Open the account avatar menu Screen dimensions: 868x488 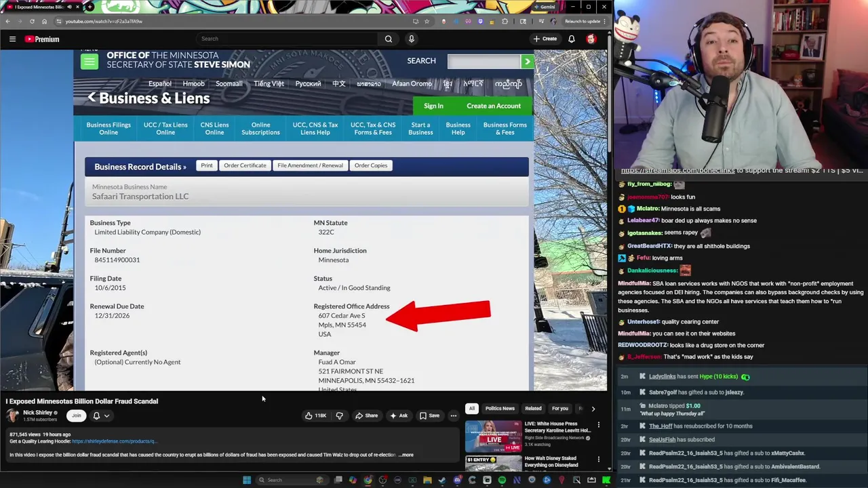pos(591,39)
